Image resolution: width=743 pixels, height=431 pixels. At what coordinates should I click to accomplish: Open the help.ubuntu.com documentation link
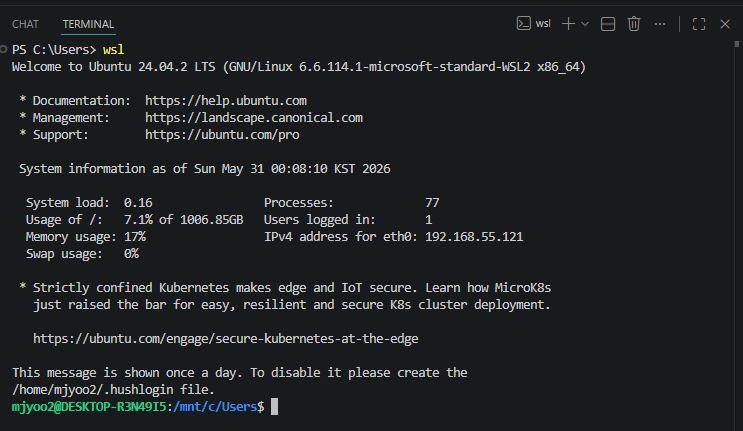[226, 101]
